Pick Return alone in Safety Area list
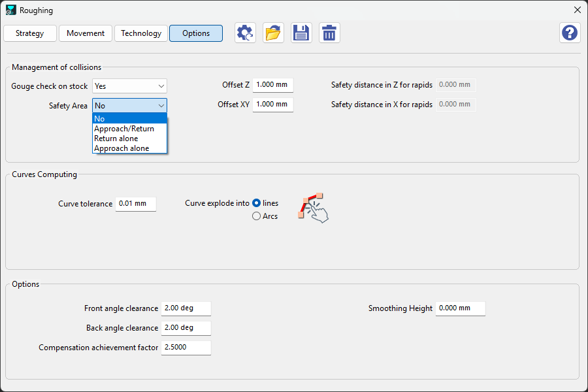Image resolution: width=588 pixels, height=392 pixels. [x=116, y=139]
